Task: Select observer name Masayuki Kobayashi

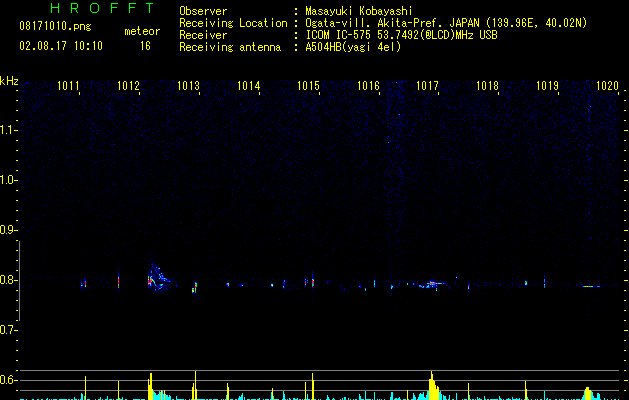Action: (358, 11)
